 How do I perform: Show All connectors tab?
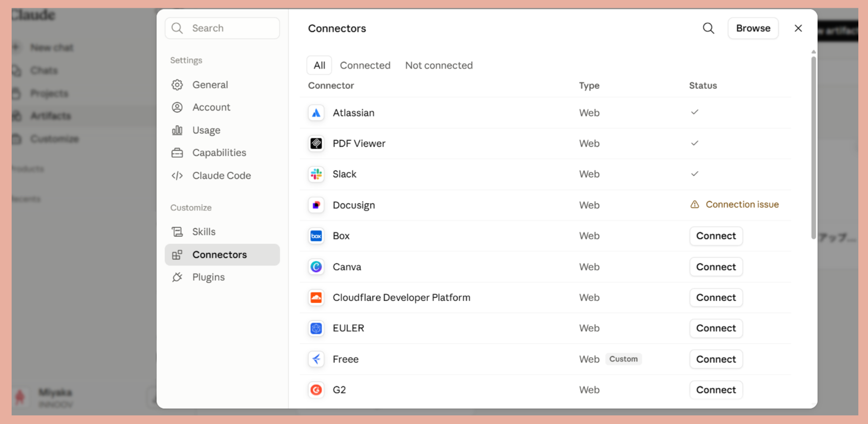(319, 65)
